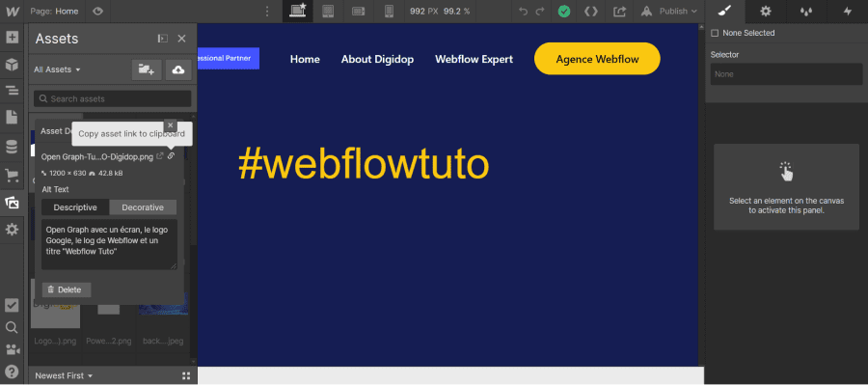Open the Export code icon
Viewport: 868px width, 385px height.
point(591,11)
